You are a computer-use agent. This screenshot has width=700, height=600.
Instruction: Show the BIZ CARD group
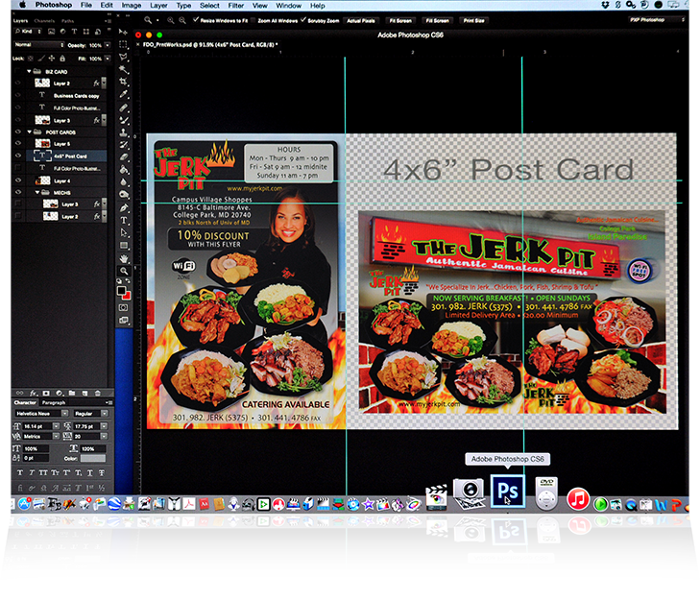tap(18, 71)
